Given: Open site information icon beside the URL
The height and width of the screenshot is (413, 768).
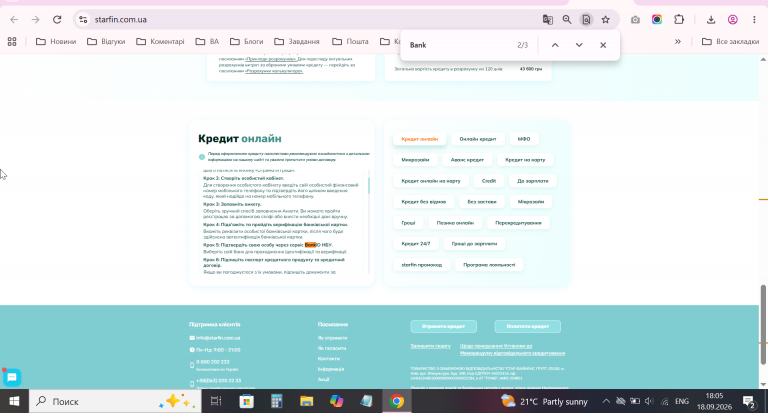Looking at the screenshot, I should 83,20.
